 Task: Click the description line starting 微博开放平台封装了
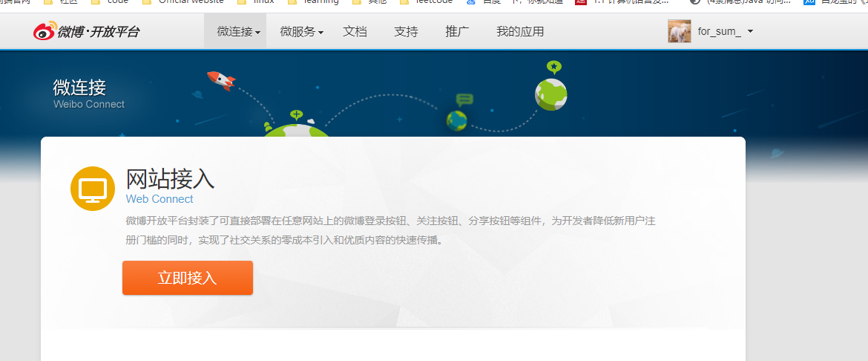(x=391, y=221)
